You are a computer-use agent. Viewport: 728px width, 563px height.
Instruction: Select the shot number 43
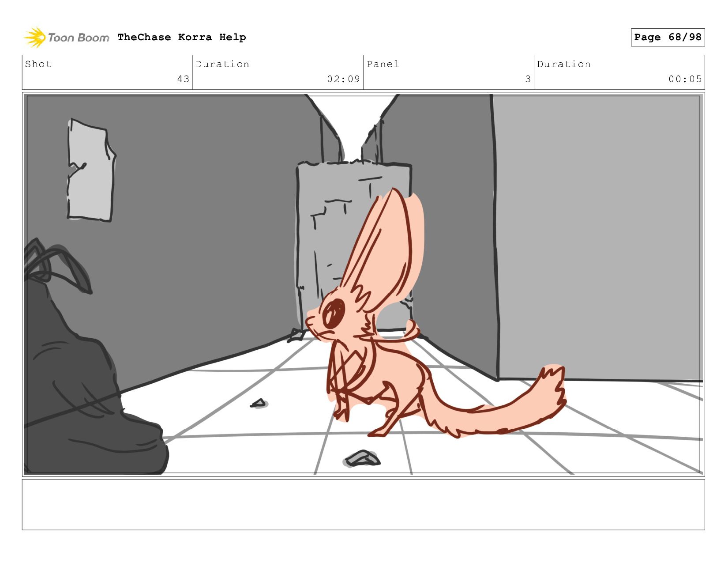(x=183, y=79)
